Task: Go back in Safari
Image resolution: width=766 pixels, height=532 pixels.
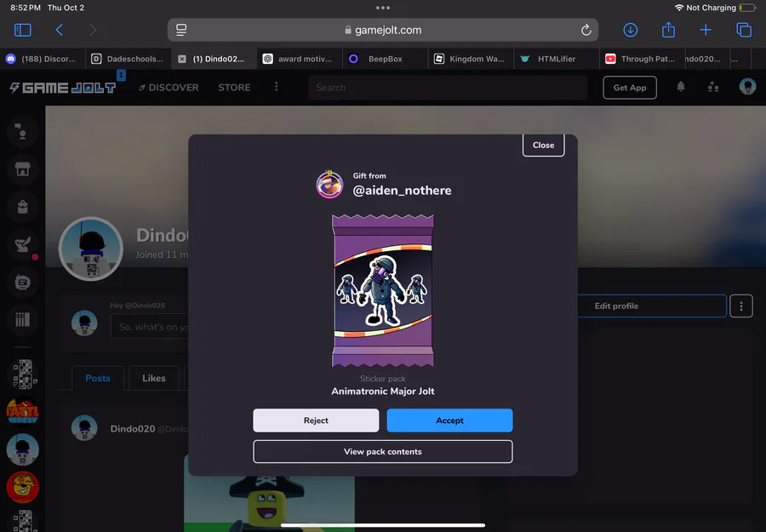Action: click(x=59, y=30)
